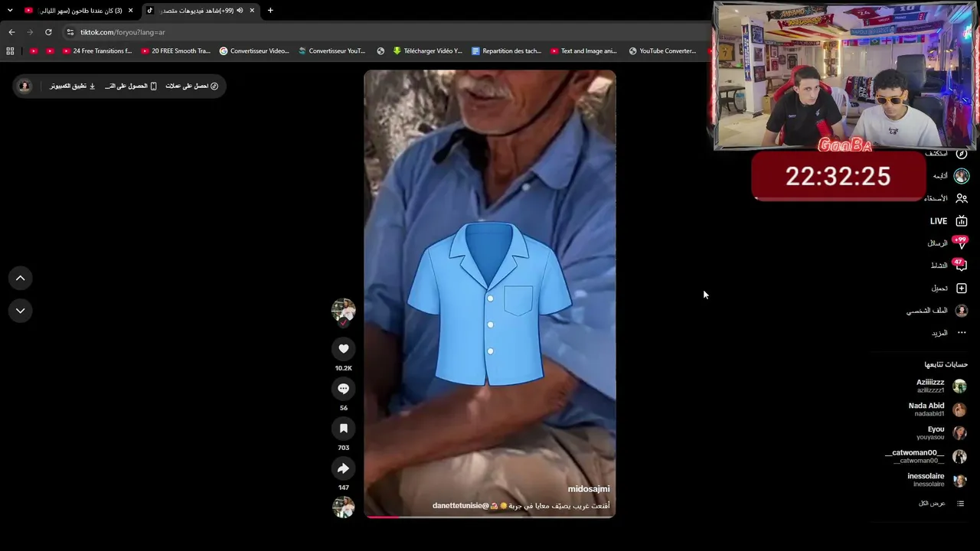Viewport: 980px width, 551px height.
Task: Switch to the YouTube tab titled كان عندنا طاحون
Action: coord(79,11)
